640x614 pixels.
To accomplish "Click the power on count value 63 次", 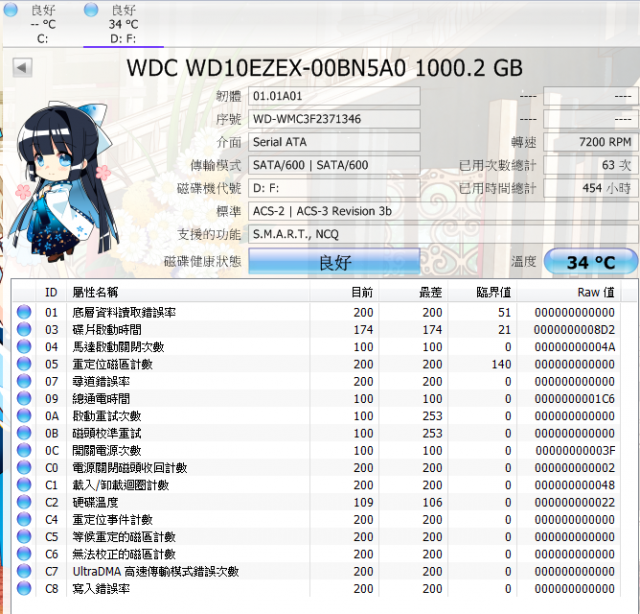I will coord(591,165).
